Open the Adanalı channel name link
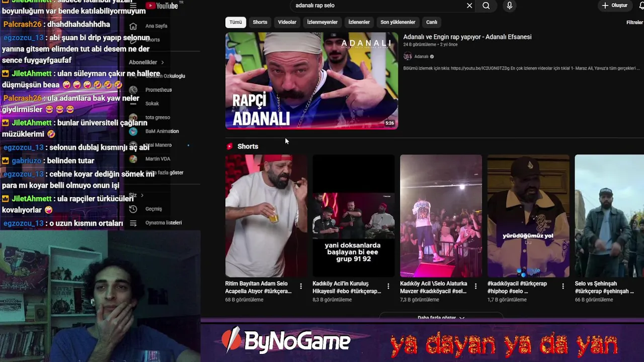 point(421,56)
